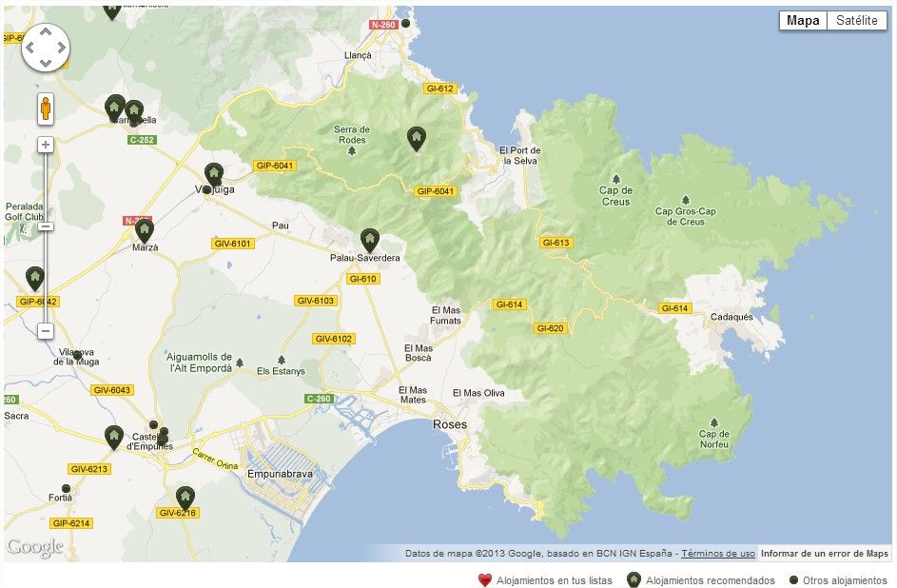Click the house marker at Marzà
The width and height of the screenshot is (897, 588).
pyautogui.click(x=144, y=229)
